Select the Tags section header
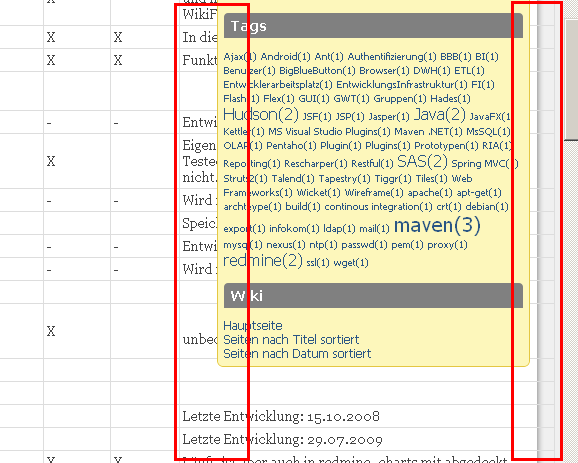The image size is (578, 463). 373,26
